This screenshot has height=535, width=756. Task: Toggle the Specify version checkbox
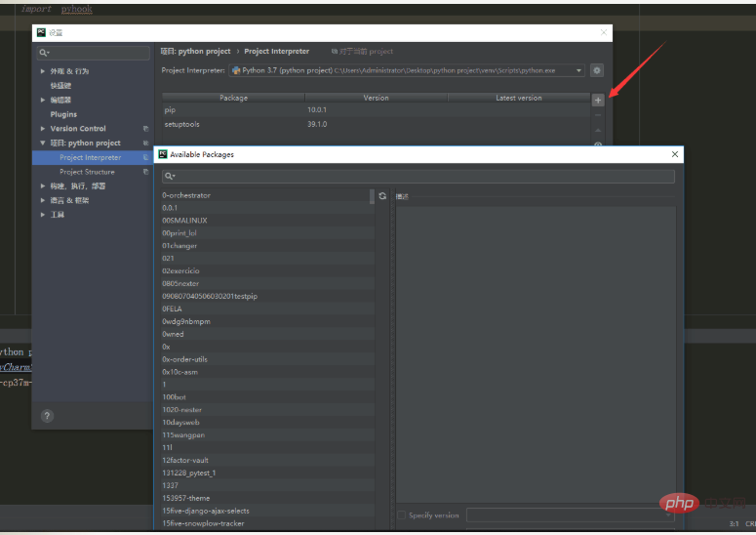click(x=401, y=515)
